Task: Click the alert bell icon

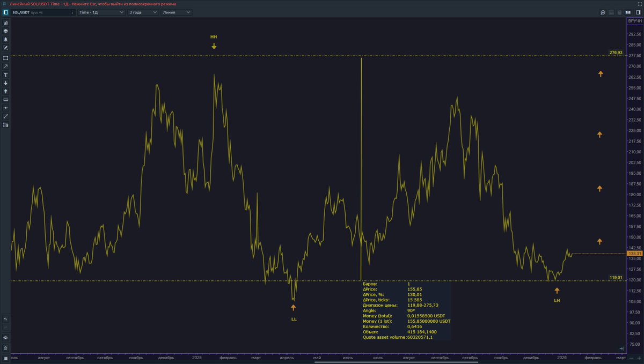Action: click(5, 39)
